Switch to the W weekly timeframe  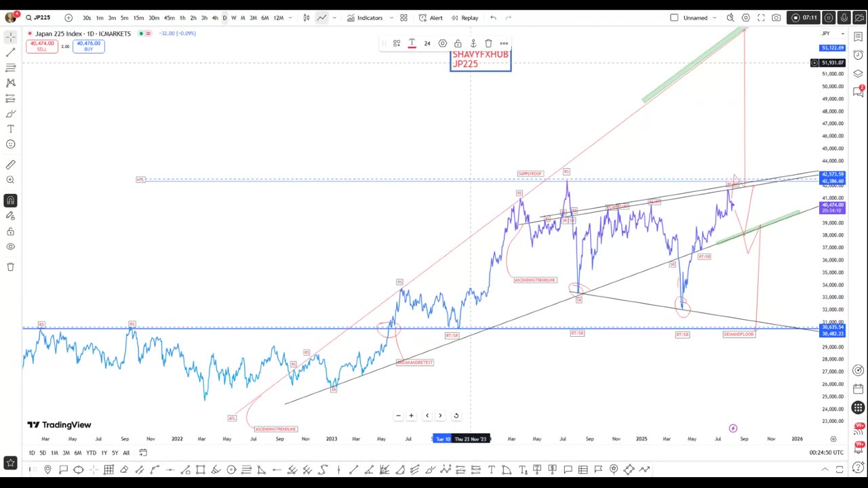click(x=234, y=18)
